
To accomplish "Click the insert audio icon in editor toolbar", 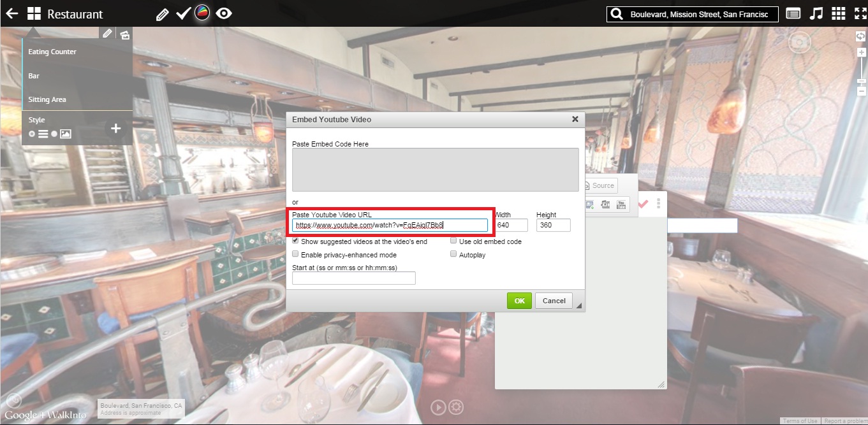I will click(x=605, y=205).
